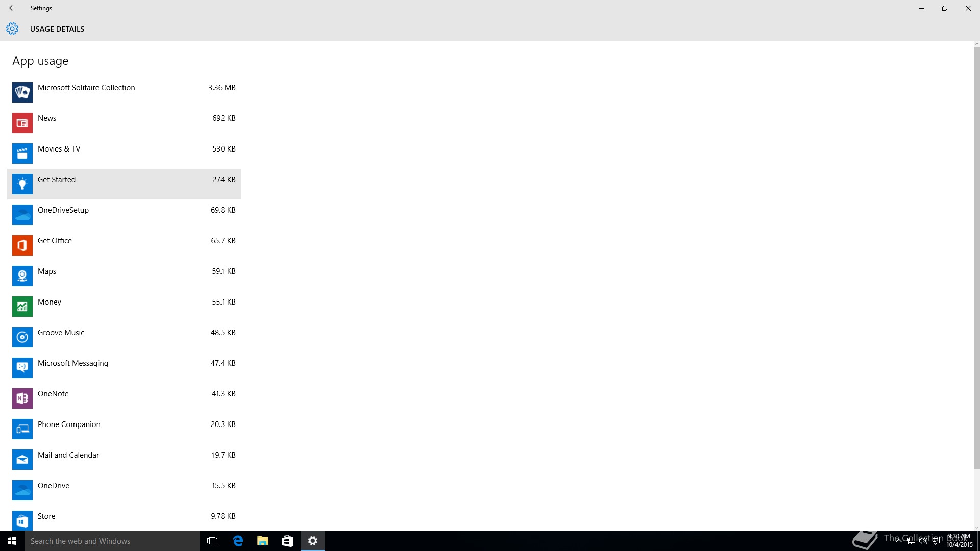Click the green Money chart icon
Viewport: 980px width, 551px height.
tap(22, 307)
